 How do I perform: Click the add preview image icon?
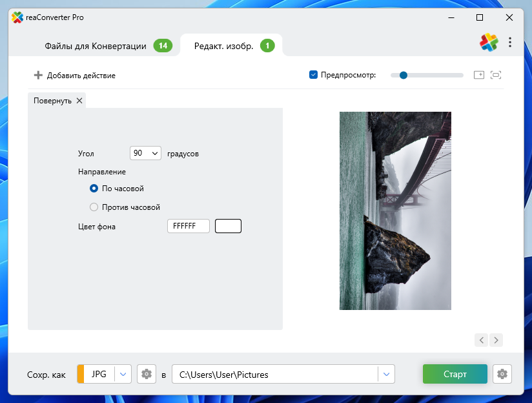pos(478,75)
